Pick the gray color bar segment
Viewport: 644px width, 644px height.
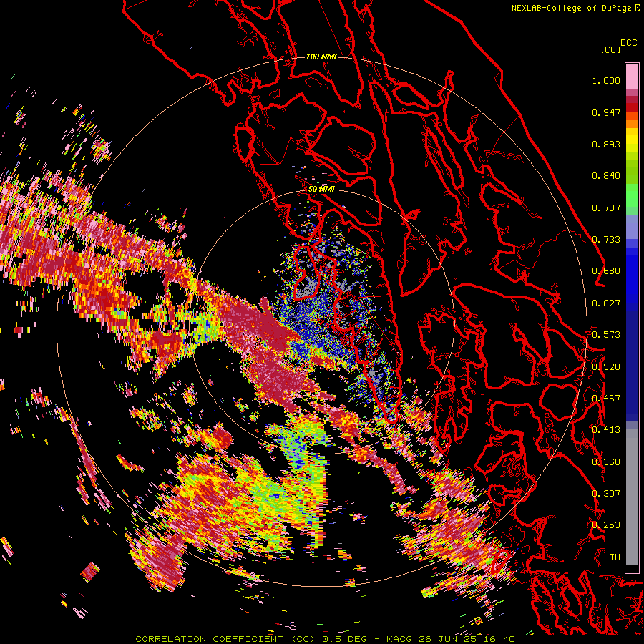pos(632,497)
